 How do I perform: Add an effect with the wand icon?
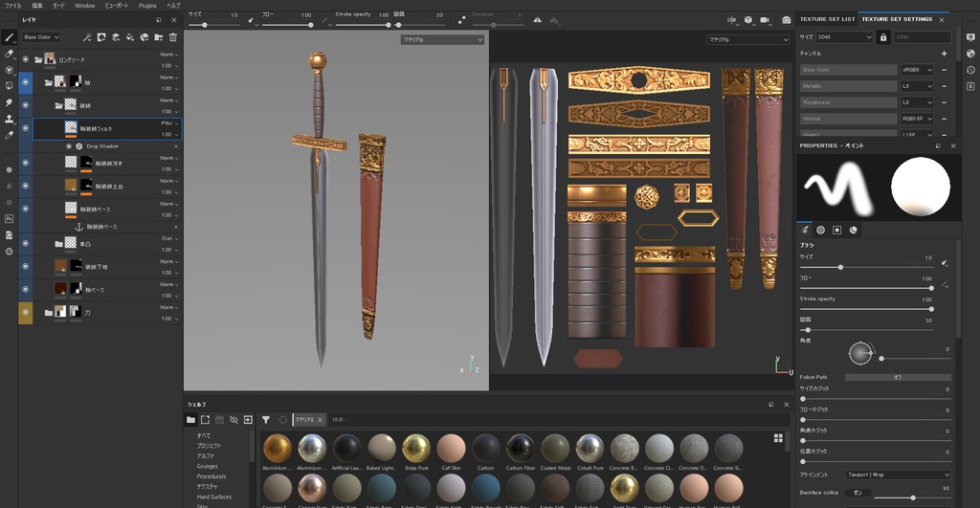tap(87, 37)
